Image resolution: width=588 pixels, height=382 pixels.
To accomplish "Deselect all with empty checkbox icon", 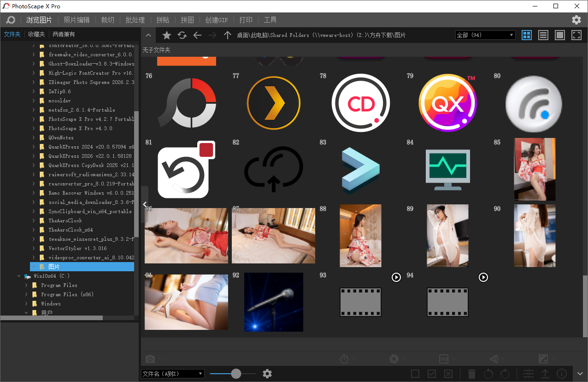I will [415, 374].
